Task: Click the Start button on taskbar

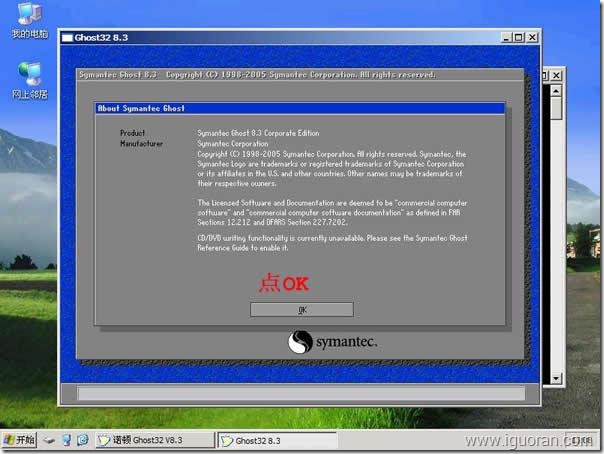Action: pyautogui.click(x=19, y=440)
